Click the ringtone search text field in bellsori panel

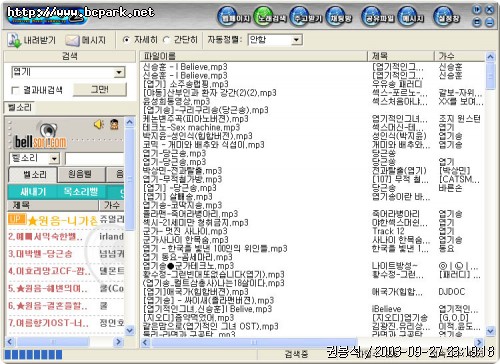tap(94, 158)
